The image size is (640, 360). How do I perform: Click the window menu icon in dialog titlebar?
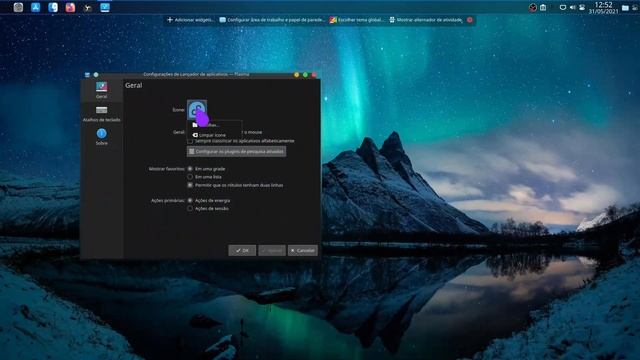pos(87,75)
